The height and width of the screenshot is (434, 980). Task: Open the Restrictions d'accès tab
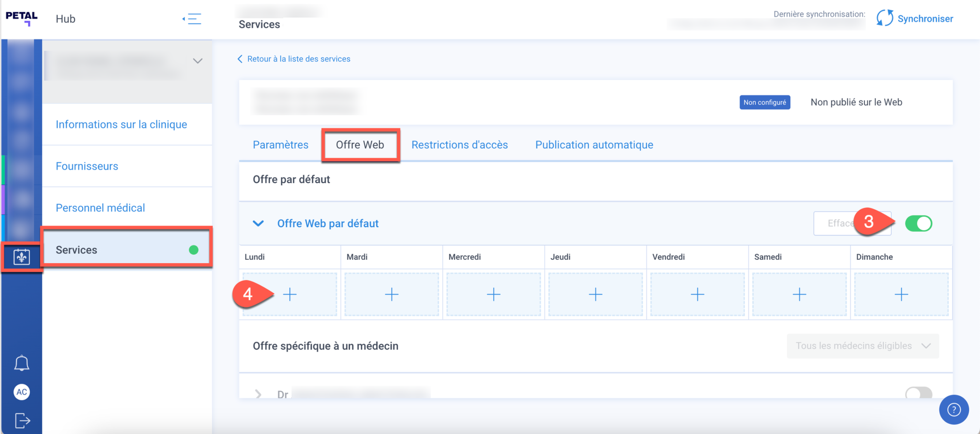[459, 145]
